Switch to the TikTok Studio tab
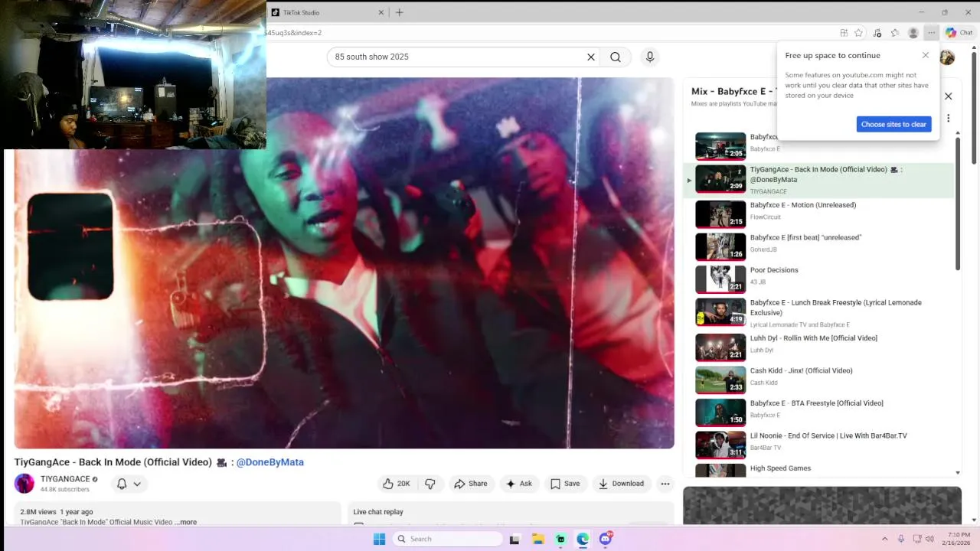 (x=328, y=12)
